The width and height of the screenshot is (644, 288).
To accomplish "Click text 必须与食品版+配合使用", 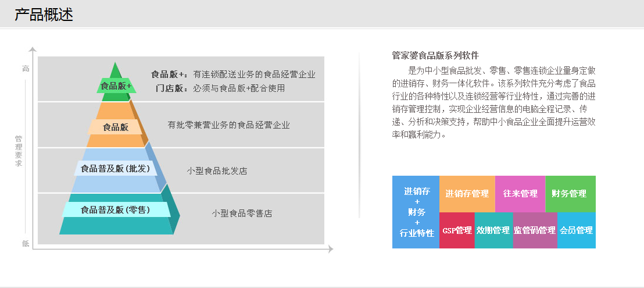I will coord(239,88).
